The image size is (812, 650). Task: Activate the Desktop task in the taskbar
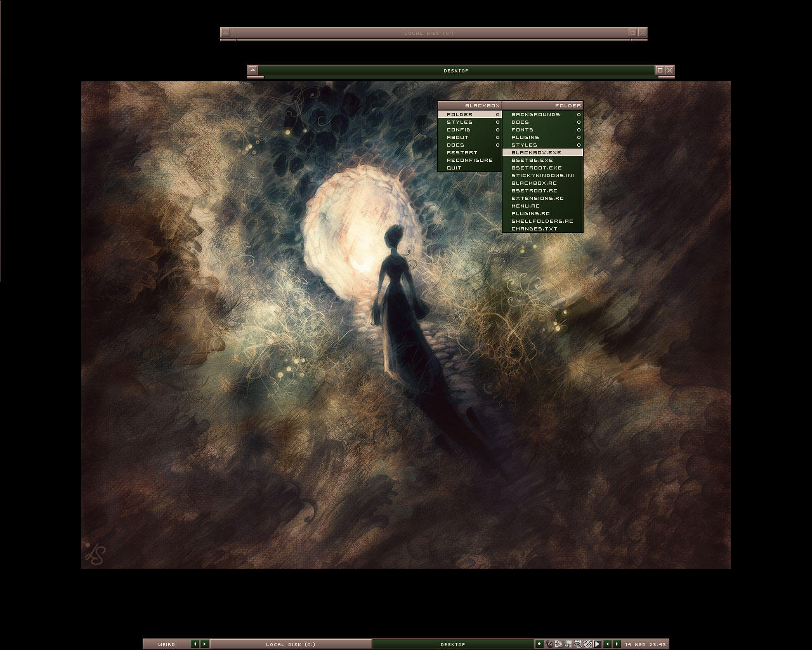click(x=453, y=644)
